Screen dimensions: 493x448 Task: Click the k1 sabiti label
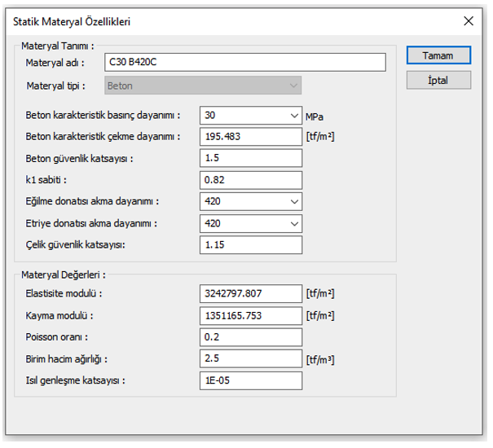tap(46, 180)
